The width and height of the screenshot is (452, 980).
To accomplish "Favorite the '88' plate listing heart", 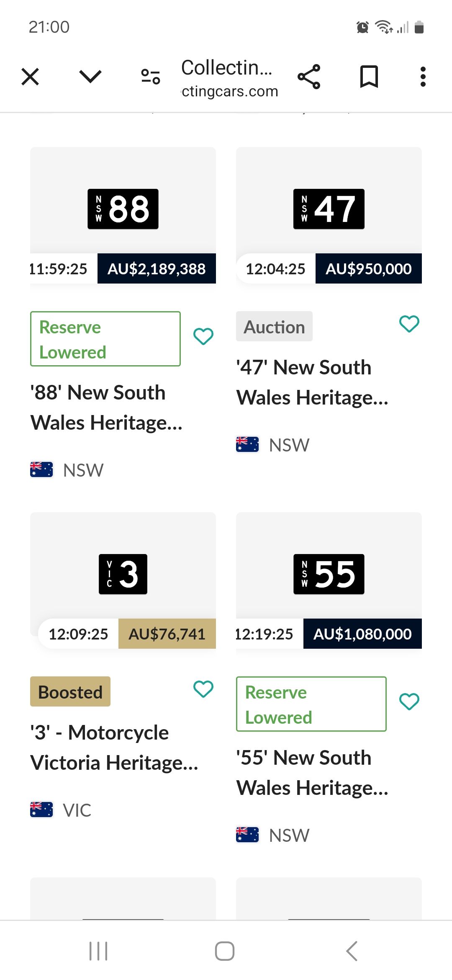I will [203, 336].
